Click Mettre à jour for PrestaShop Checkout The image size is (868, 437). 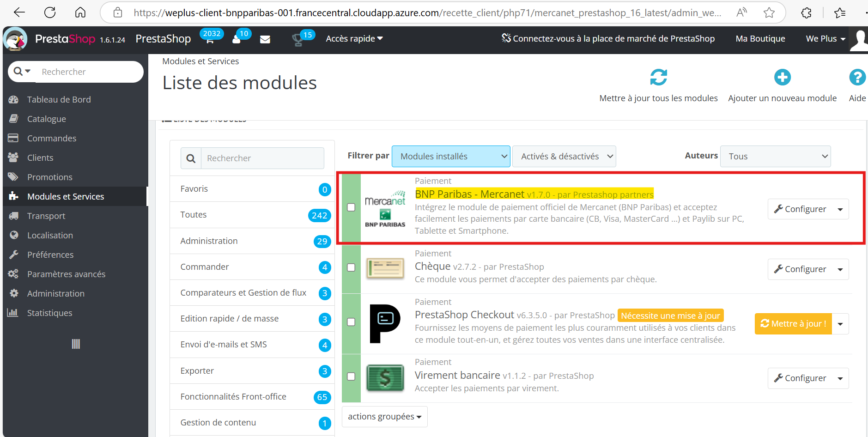(793, 324)
